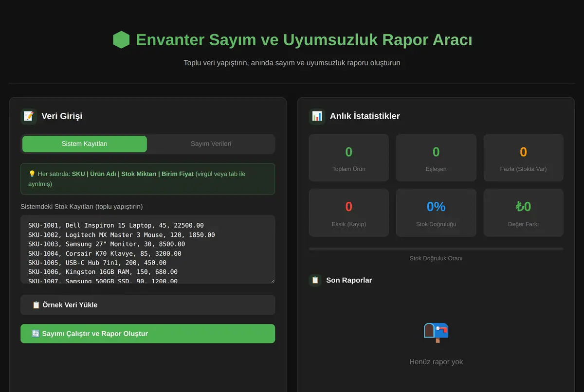Click the SKU-1005 USB-C Hub 7in1 line
Image resolution: width=584 pixels, height=392 pixels.
97,263
